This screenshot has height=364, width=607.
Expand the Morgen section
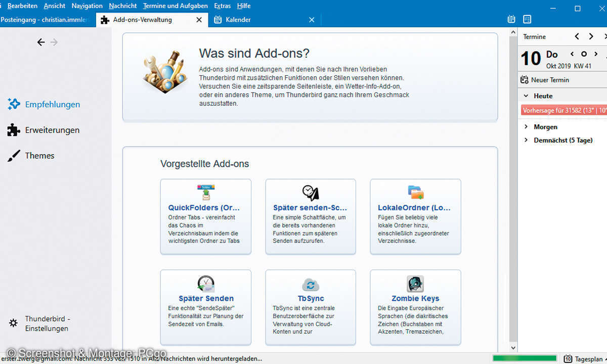tap(526, 127)
